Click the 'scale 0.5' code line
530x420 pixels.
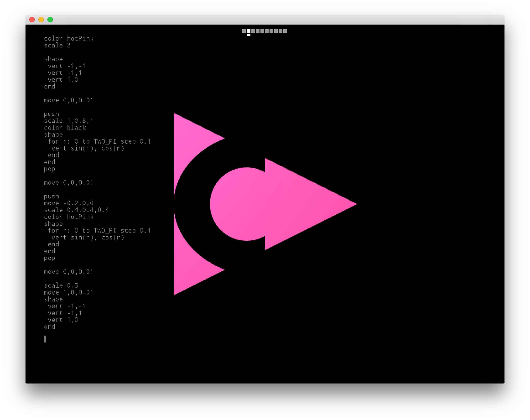point(61,286)
